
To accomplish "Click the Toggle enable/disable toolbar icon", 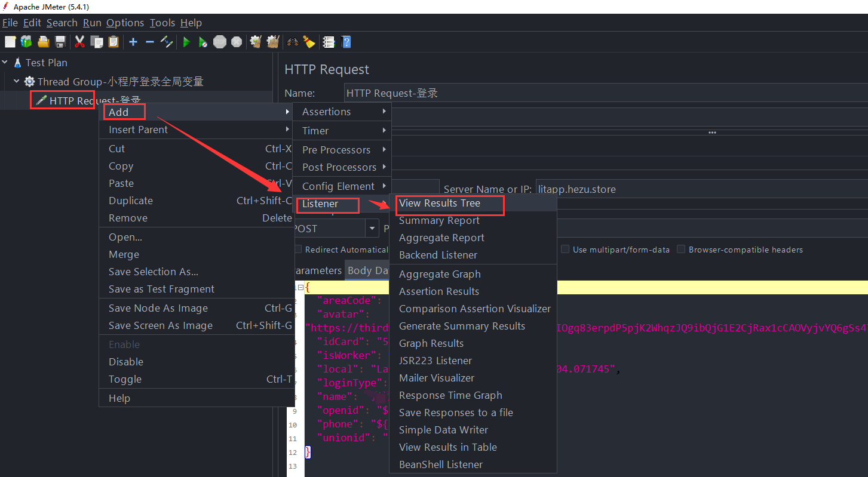I will point(167,42).
